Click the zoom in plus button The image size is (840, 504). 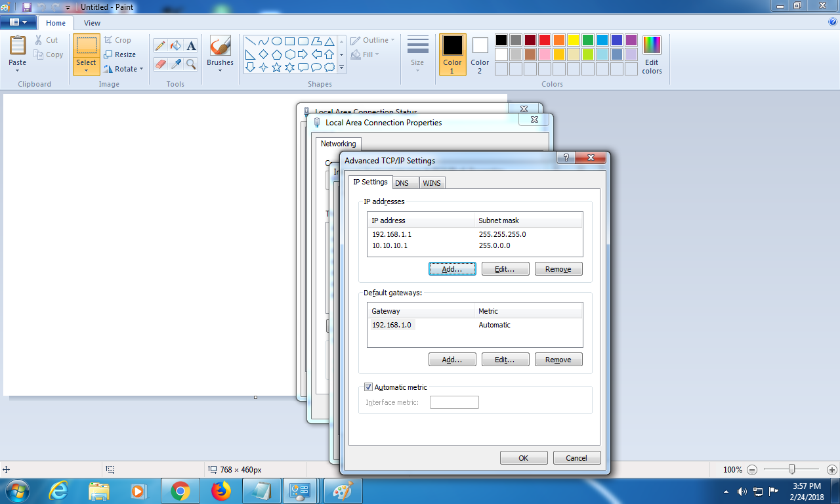(831, 470)
